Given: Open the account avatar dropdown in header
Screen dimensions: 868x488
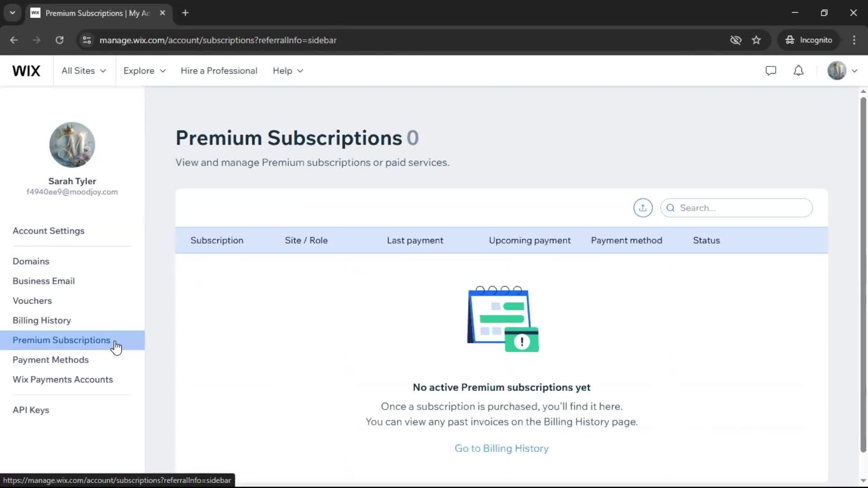Looking at the screenshot, I should [843, 71].
